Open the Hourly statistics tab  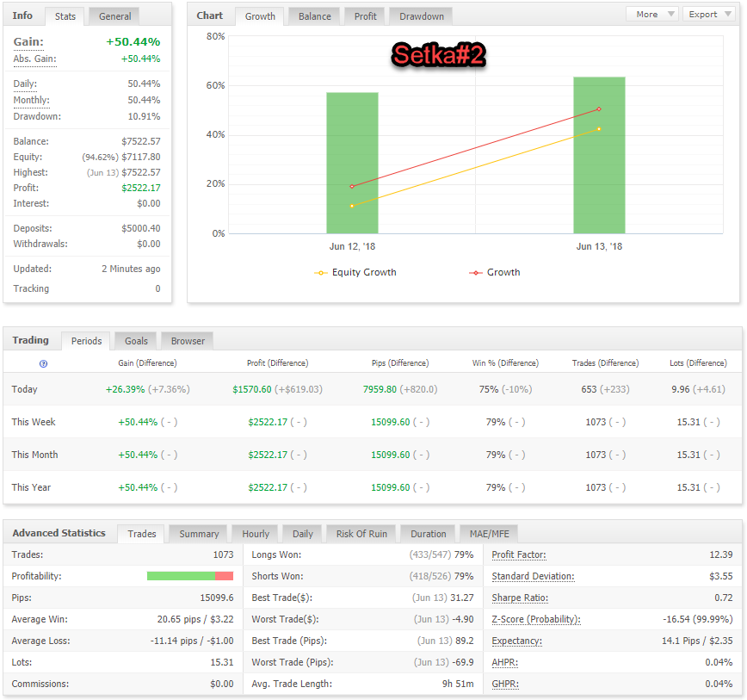click(256, 534)
